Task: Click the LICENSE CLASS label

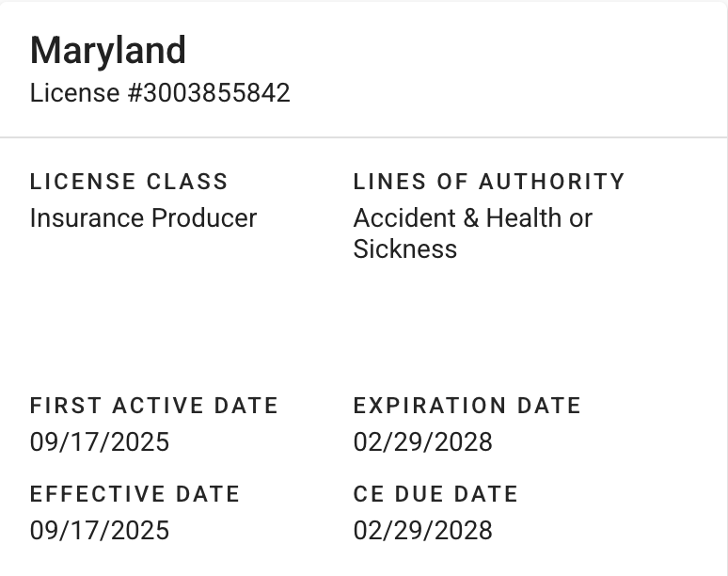Action: click(129, 182)
